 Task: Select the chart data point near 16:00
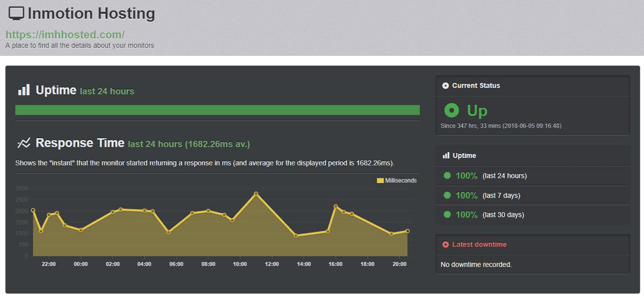coord(335,206)
